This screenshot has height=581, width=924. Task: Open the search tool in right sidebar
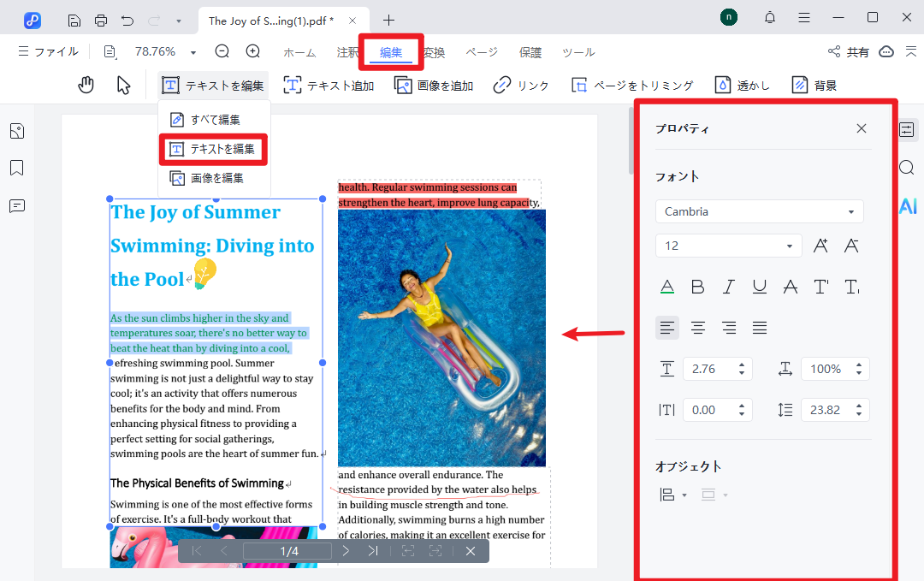click(906, 168)
